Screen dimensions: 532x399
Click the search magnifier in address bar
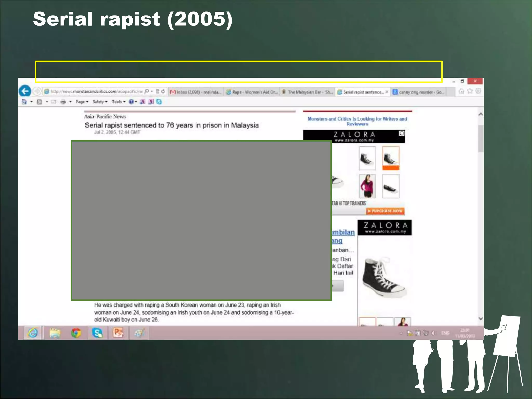pyautogui.click(x=147, y=91)
